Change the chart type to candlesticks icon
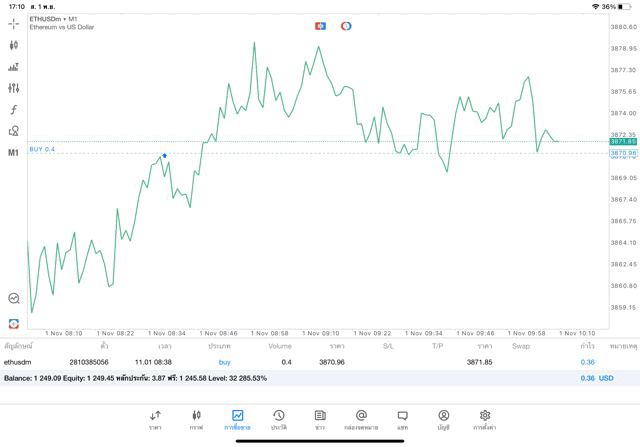The width and height of the screenshot is (640, 447). (14, 45)
